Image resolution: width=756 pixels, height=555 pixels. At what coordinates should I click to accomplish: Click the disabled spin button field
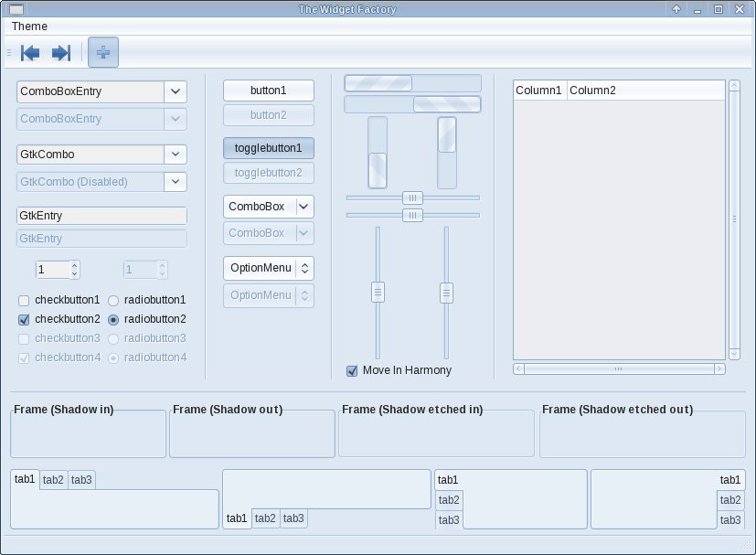[140, 270]
